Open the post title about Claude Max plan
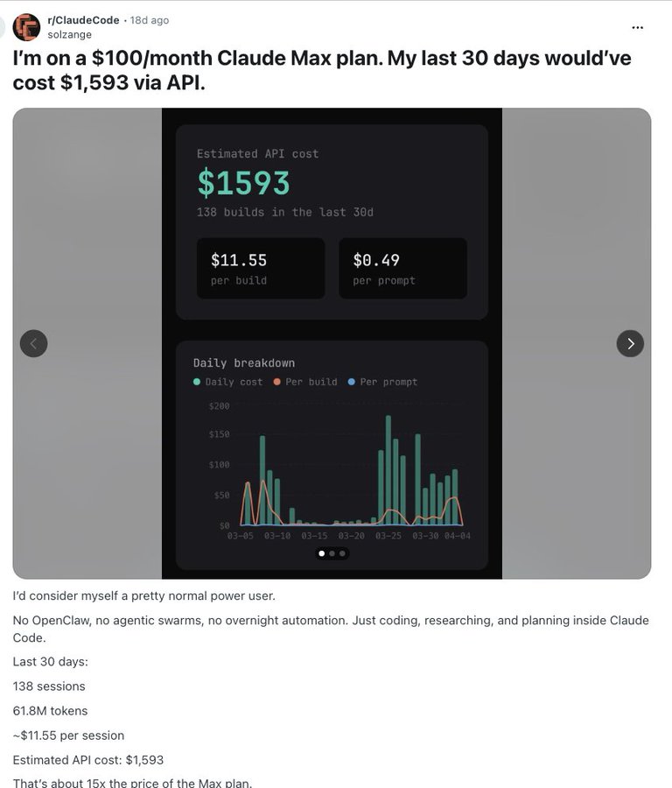The width and height of the screenshot is (672, 788). pyautogui.click(x=322, y=70)
